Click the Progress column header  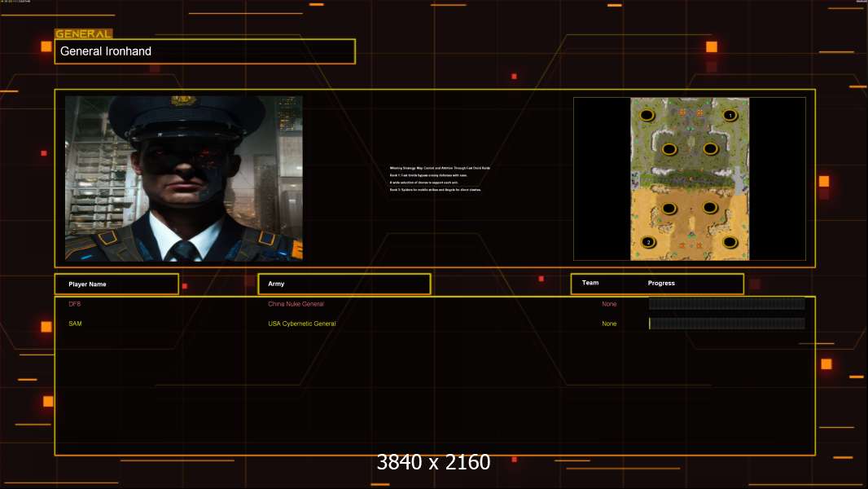tap(661, 283)
